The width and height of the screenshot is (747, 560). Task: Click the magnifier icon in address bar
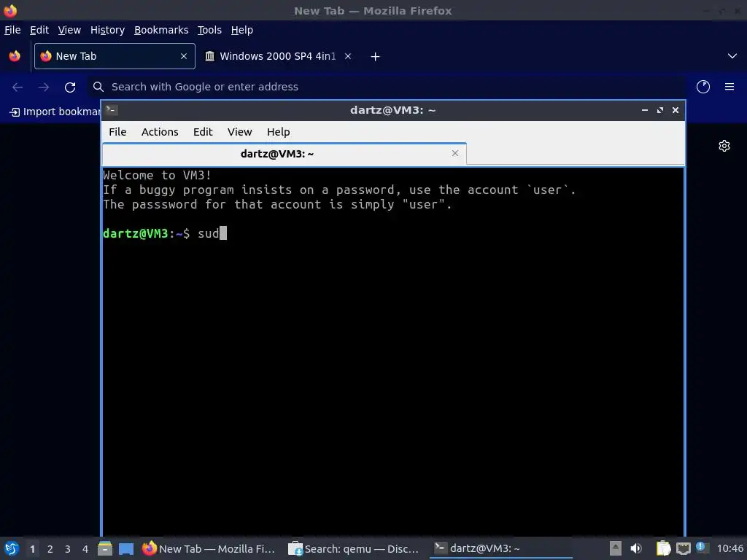pyautogui.click(x=98, y=87)
